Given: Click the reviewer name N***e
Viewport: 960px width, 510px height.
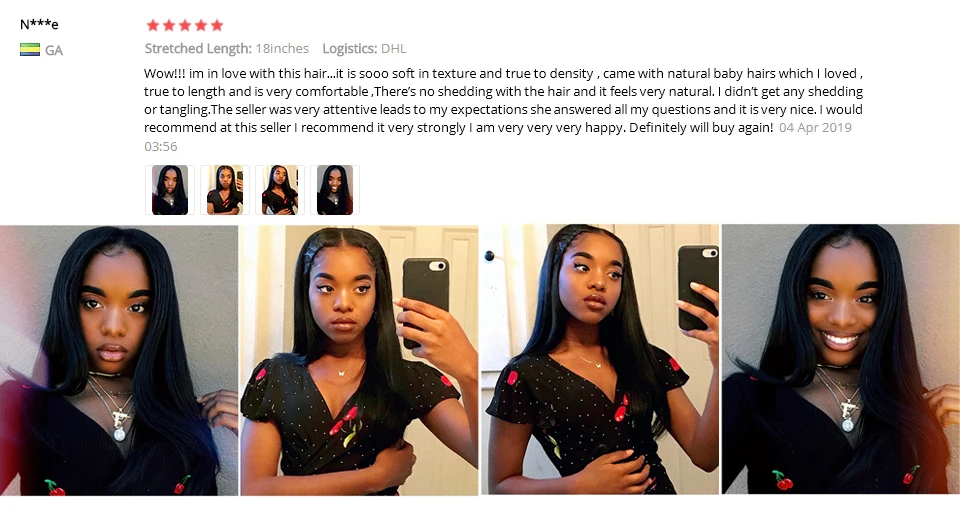Looking at the screenshot, I should (x=39, y=24).
